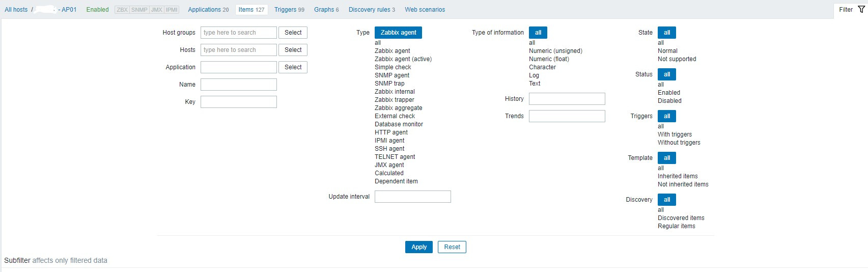The width and height of the screenshot is (868, 272).
Task: Select 'Database monitor' type
Action: 399,124
